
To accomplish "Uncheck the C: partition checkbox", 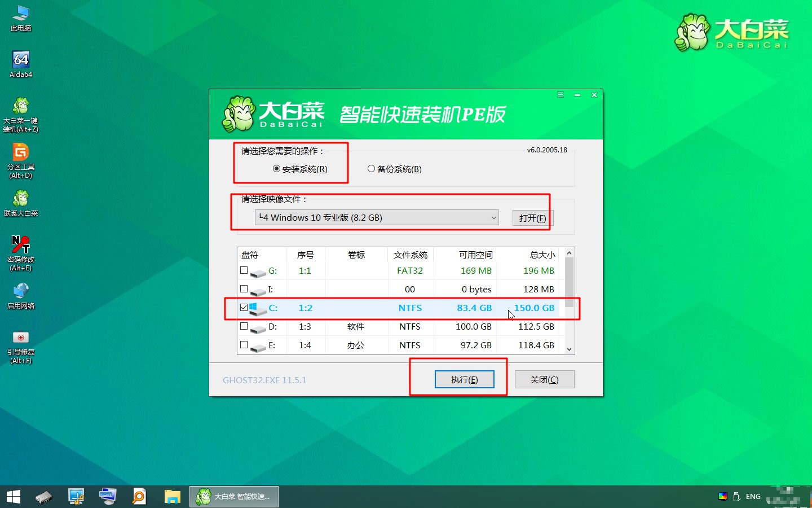I will 243,308.
